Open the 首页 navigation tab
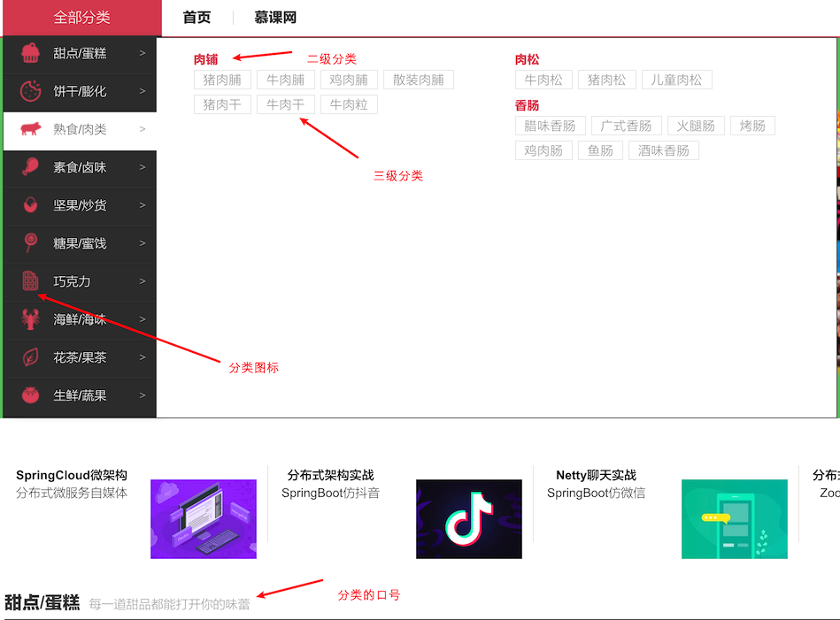Image resolution: width=840 pixels, height=620 pixels. click(x=197, y=18)
